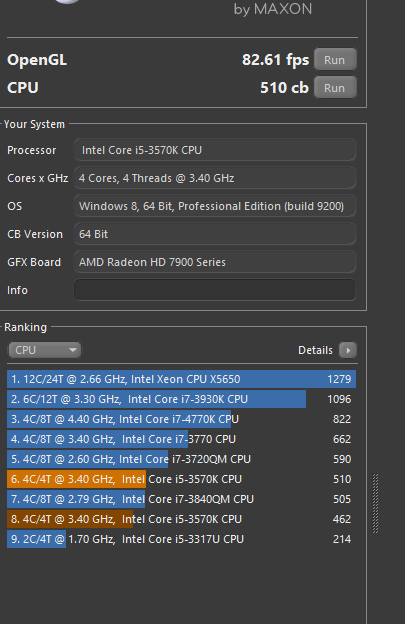
Task: Click the Cores x GHz field
Action: (x=215, y=178)
